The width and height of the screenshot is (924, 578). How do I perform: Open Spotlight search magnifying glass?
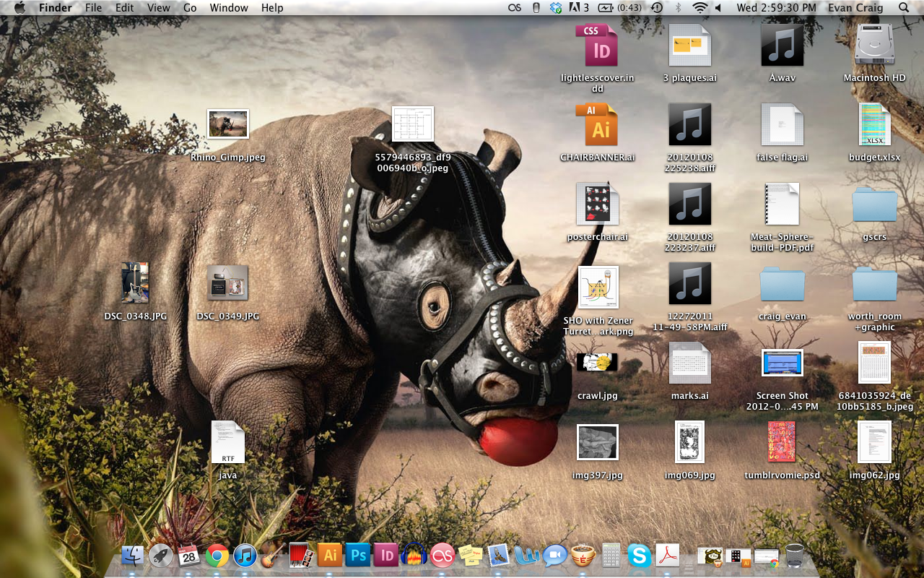pyautogui.click(x=904, y=8)
